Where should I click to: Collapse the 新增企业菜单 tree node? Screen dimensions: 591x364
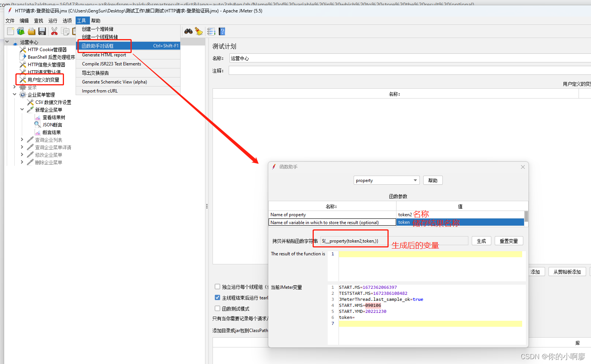[22, 109]
